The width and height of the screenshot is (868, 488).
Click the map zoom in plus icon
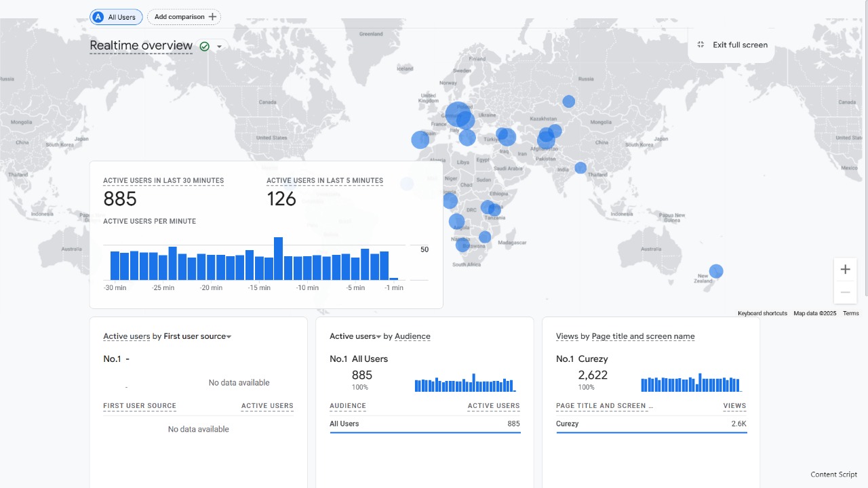tap(845, 270)
